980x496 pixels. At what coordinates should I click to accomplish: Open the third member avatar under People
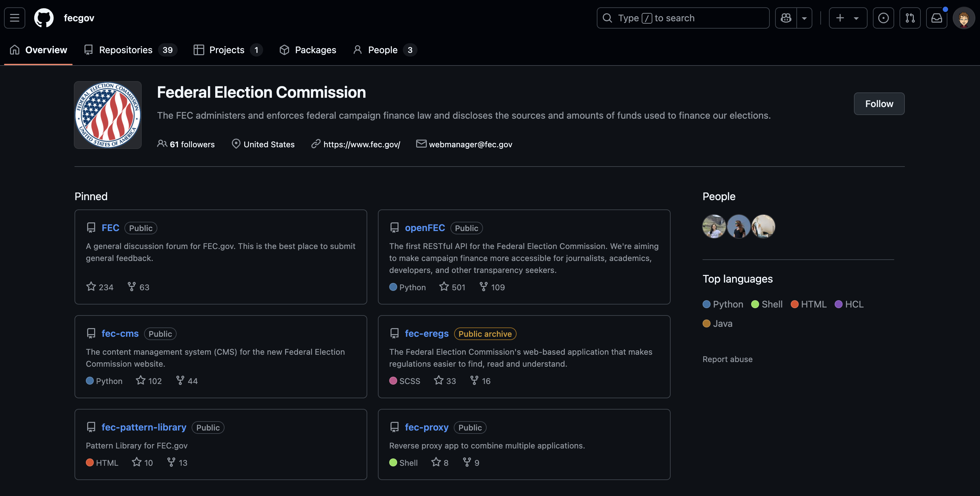click(763, 226)
